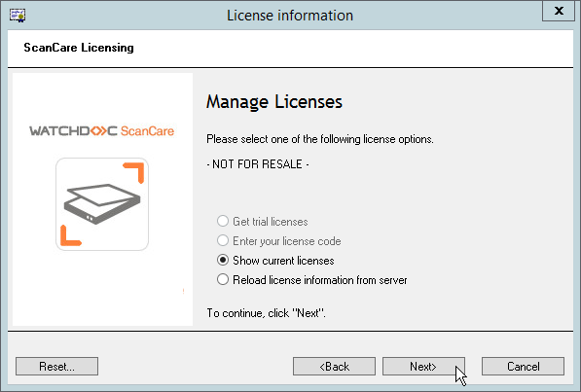Image resolution: width=581 pixels, height=392 pixels.
Task: Click the license certificate icon in title bar
Action: 18,16
